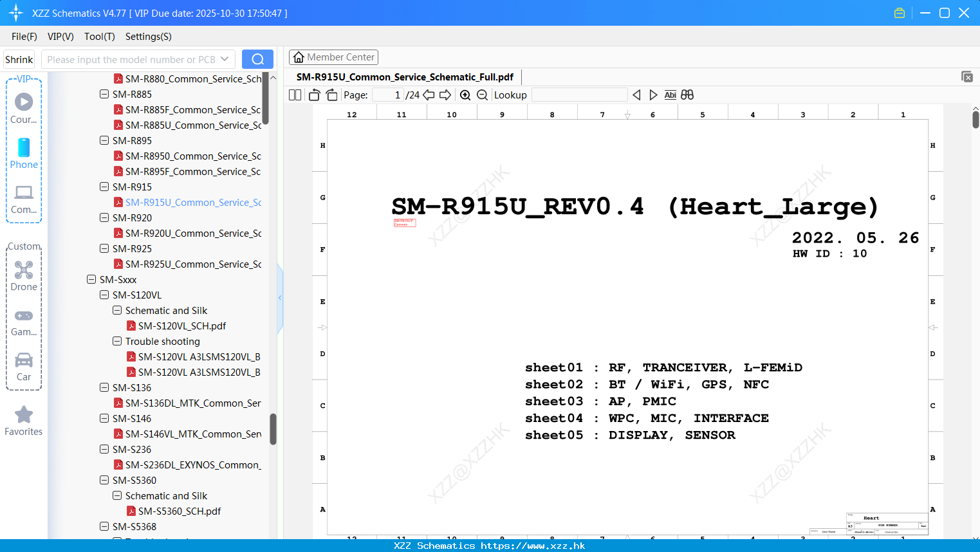Rotate page counterclockwise
The image size is (980, 552).
click(314, 95)
